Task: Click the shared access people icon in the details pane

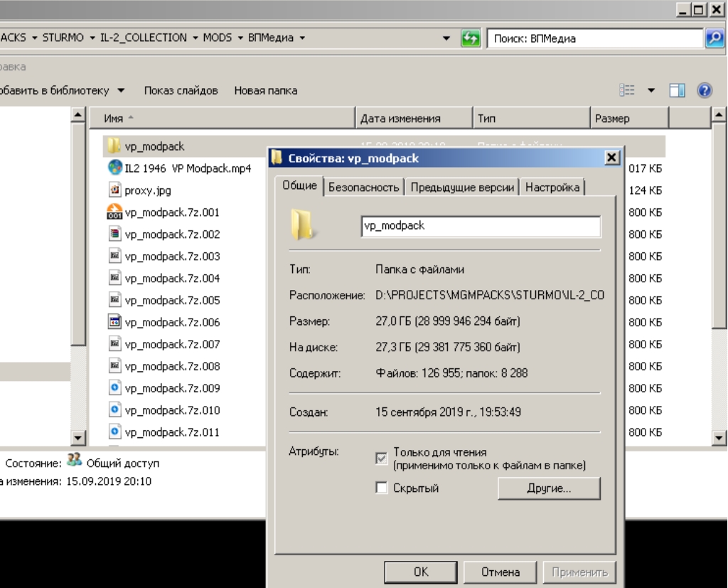Action: coord(74,460)
